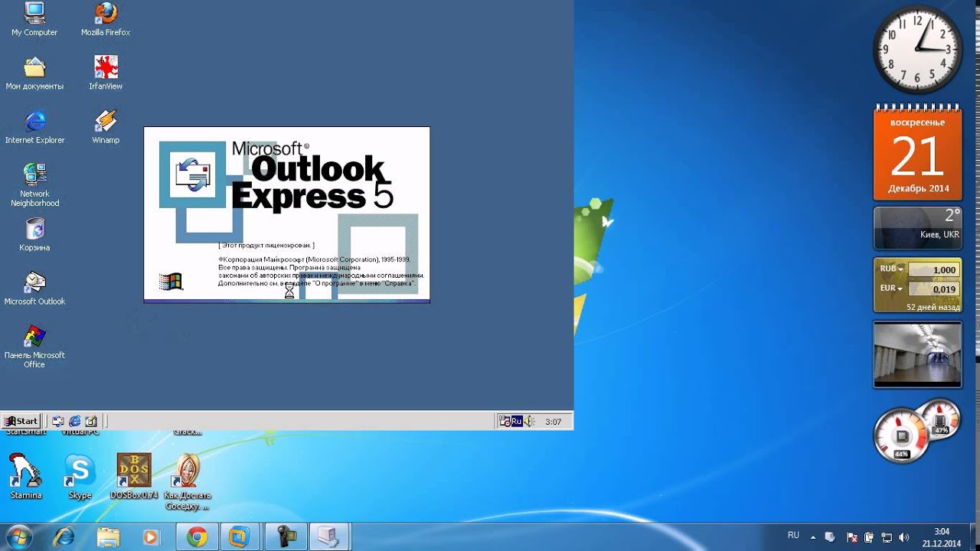Click the Virtual PC tray icon
The width and height of the screenshot is (980, 551).
pyautogui.click(x=831, y=538)
